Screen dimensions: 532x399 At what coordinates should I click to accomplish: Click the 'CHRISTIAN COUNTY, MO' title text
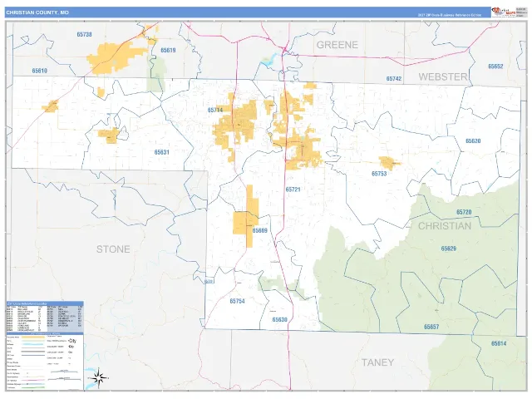pos(37,12)
